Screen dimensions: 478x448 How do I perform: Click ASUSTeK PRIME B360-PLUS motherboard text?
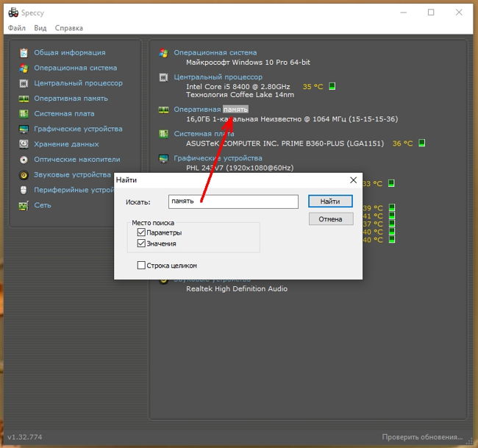pos(285,143)
